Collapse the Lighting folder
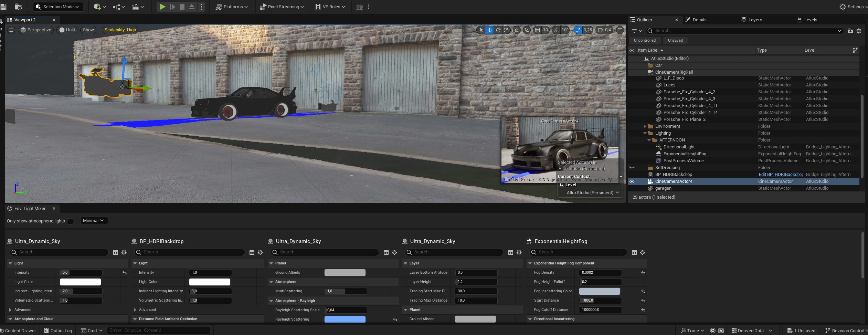Image resolution: width=868 pixels, height=335 pixels. point(645,133)
